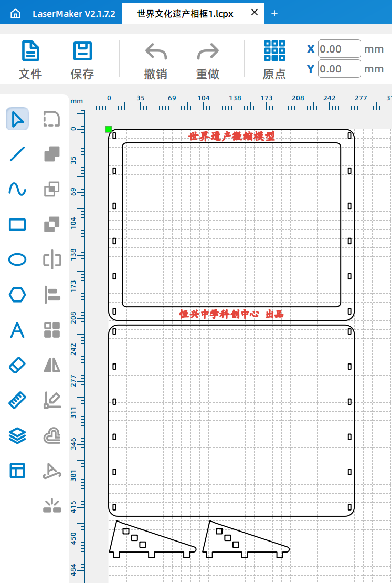Pick the ellipse shape tool
Image resolution: width=392 pixels, height=583 pixels.
(x=17, y=259)
